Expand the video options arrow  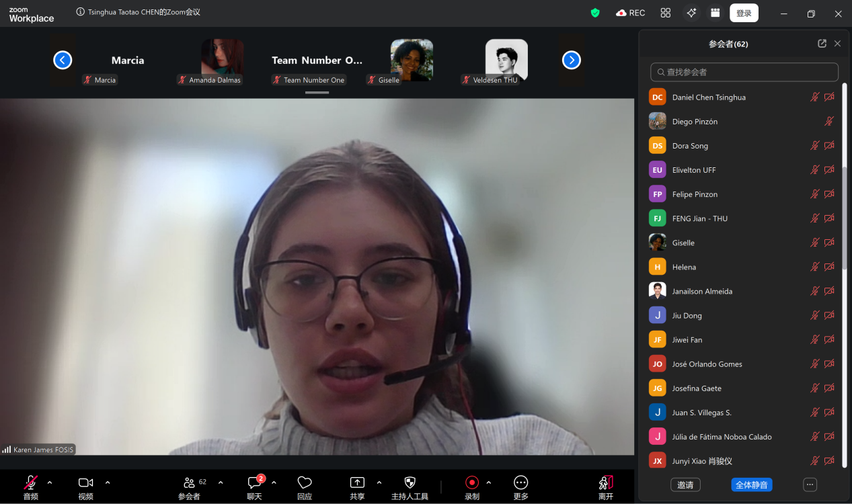point(108,482)
